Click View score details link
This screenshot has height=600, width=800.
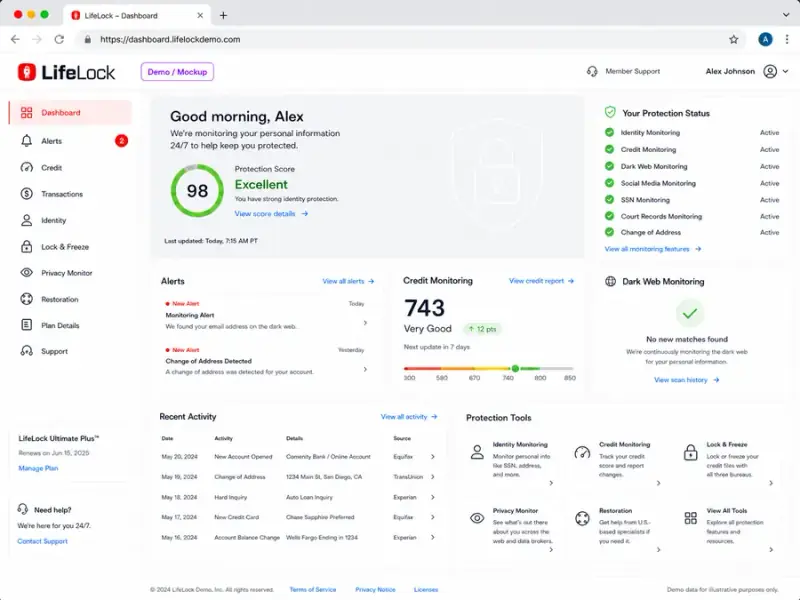[271, 214]
